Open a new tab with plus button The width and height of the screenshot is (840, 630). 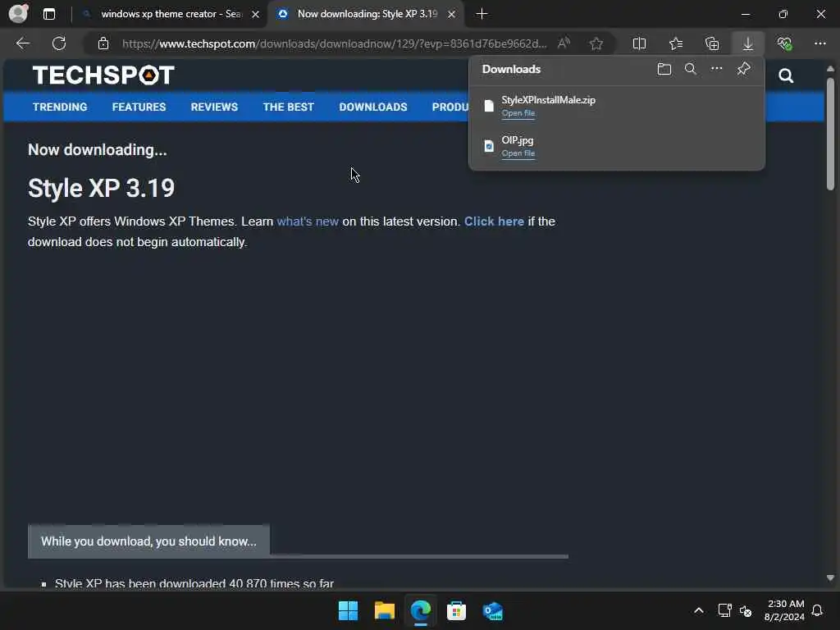[482, 14]
